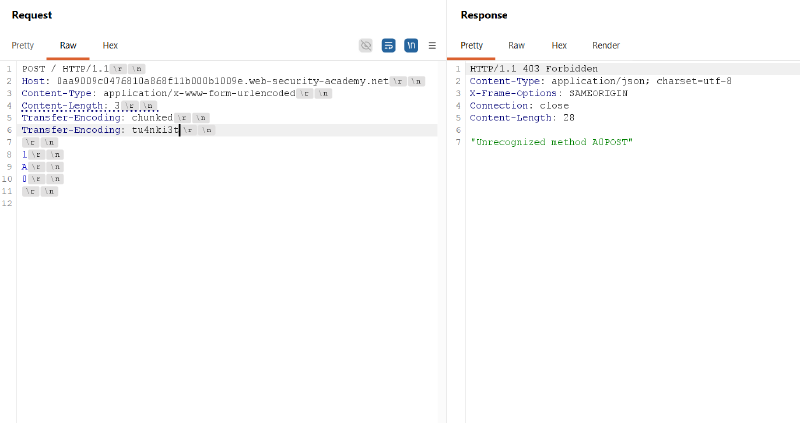The image size is (800, 423).
Task: Click the chunk size '1' on line 8
Action: [x=24, y=155]
